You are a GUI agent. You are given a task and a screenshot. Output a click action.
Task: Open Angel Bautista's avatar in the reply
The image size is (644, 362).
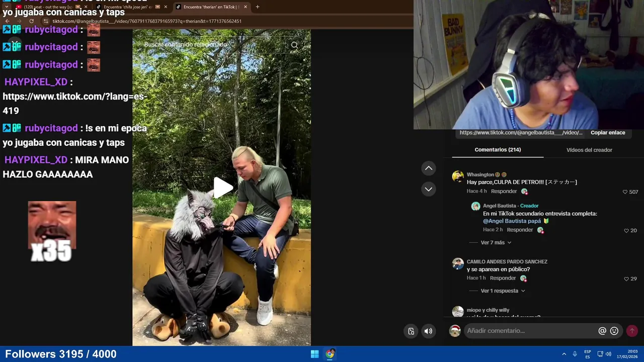coord(475,206)
